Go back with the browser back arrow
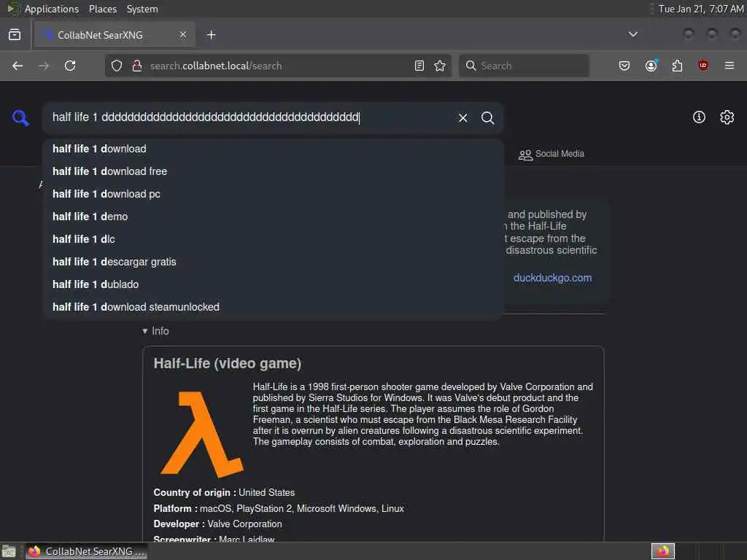Viewport: 747px width, 560px height. 18,66
